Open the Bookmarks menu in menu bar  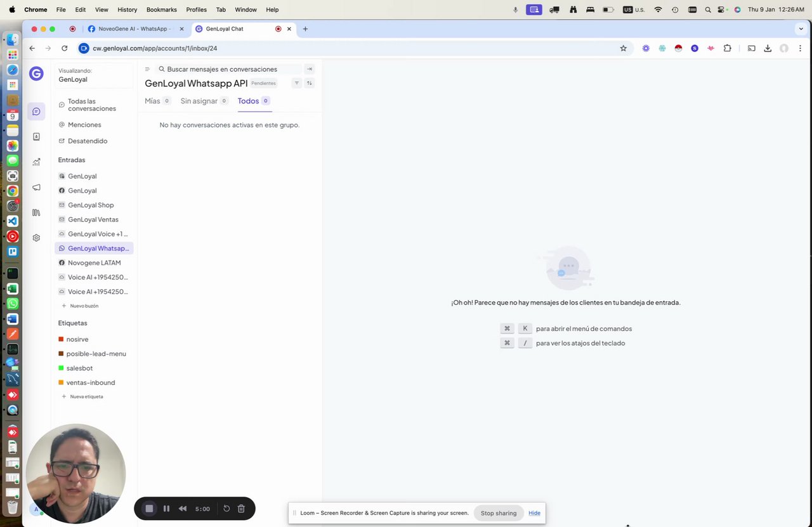(161, 10)
